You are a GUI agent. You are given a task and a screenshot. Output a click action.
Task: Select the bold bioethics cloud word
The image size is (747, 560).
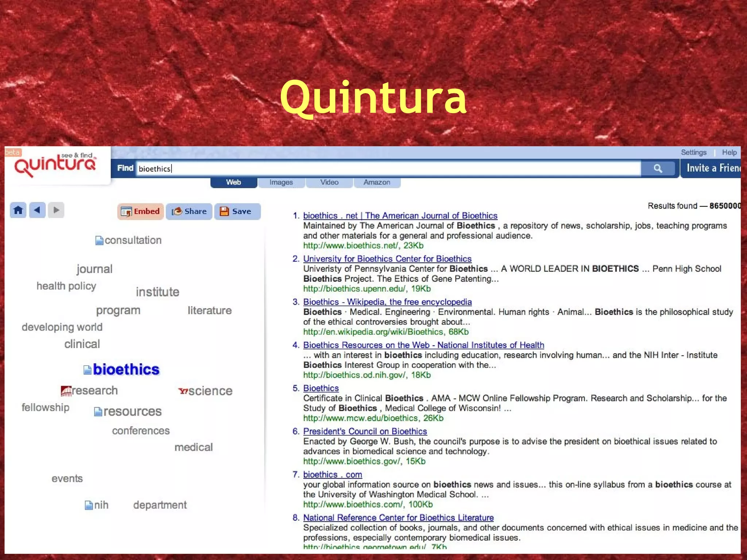(126, 370)
